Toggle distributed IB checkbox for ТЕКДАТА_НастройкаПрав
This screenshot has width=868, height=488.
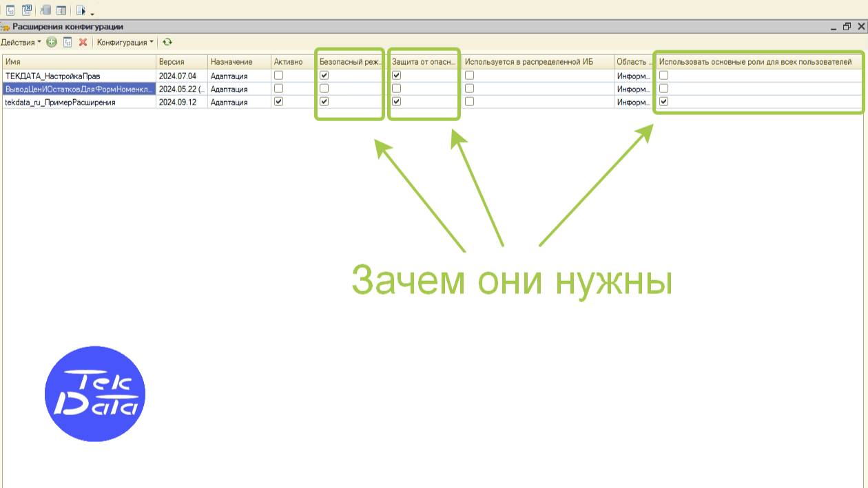click(x=469, y=76)
